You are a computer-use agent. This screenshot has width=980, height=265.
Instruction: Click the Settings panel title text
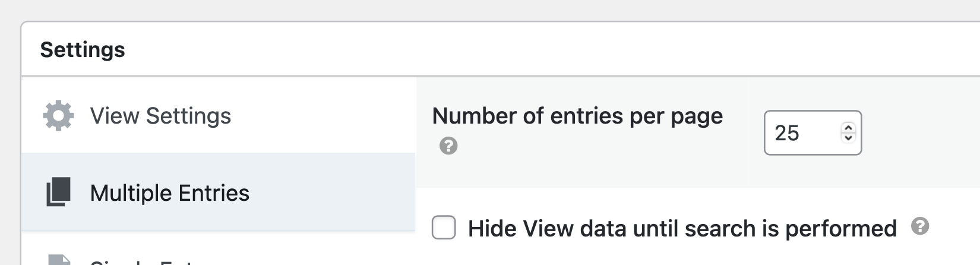(x=83, y=50)
